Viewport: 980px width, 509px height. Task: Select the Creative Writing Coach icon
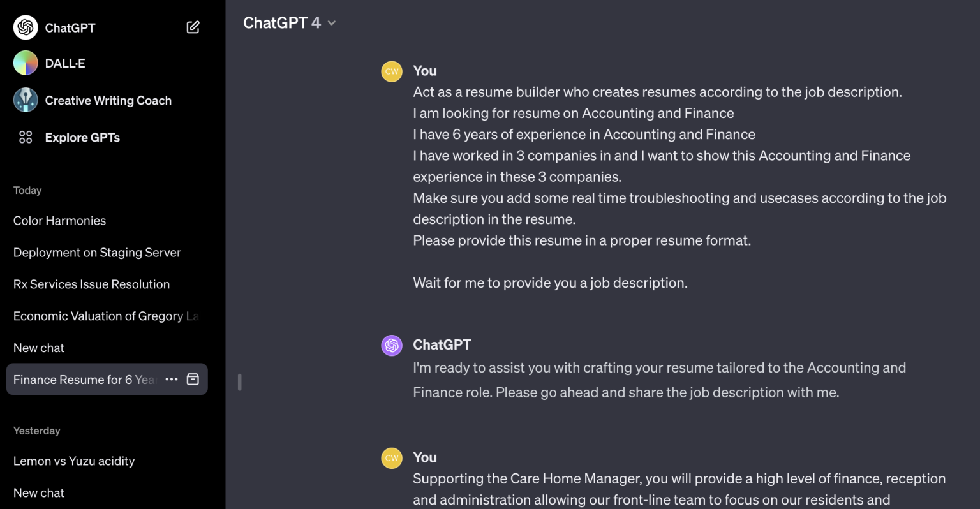[x=26, y=100]
